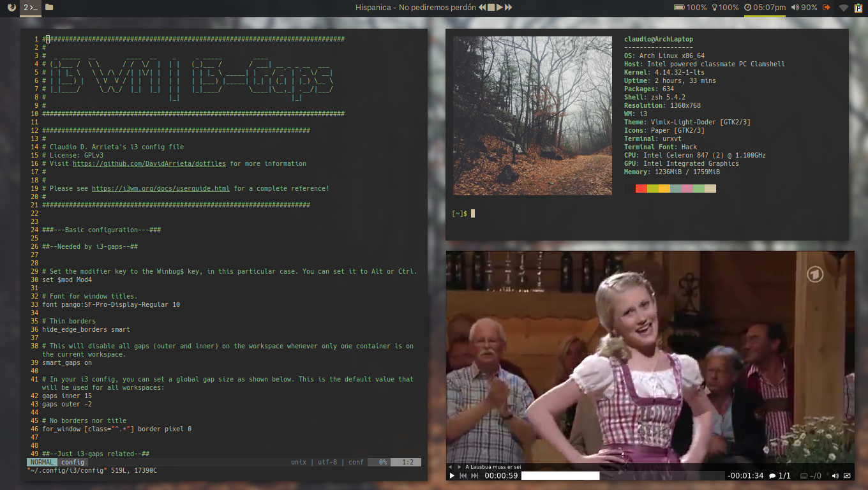Click skip-to-next button in video player

click(x=474, y=475)
